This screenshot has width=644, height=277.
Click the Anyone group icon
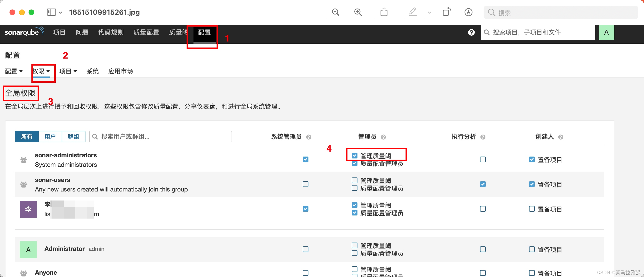tap(24, 273)
